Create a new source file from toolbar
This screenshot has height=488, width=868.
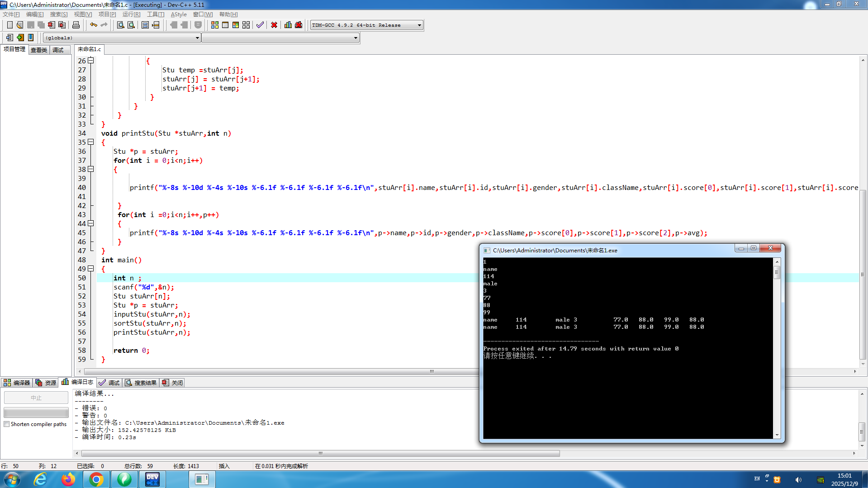(x=9, y=25)
